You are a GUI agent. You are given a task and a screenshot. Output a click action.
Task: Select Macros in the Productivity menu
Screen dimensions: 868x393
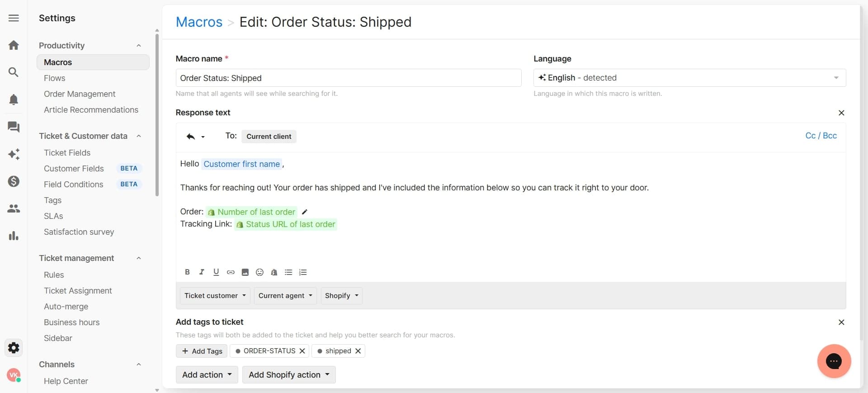click(x=58, y=62)
